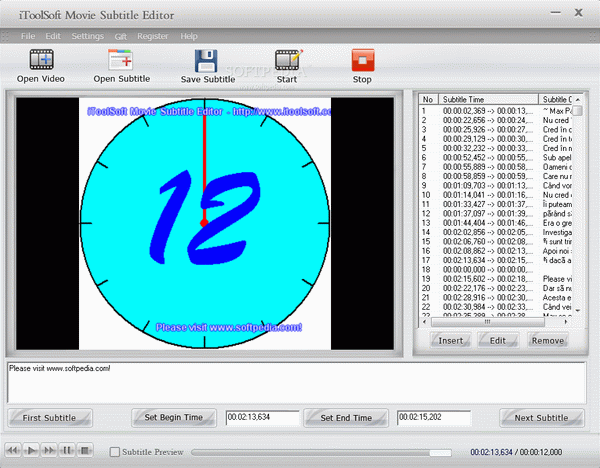Click the "Subtitle Time" column header
The width and height of the screenshot is (600, 468).
[488, 99]
